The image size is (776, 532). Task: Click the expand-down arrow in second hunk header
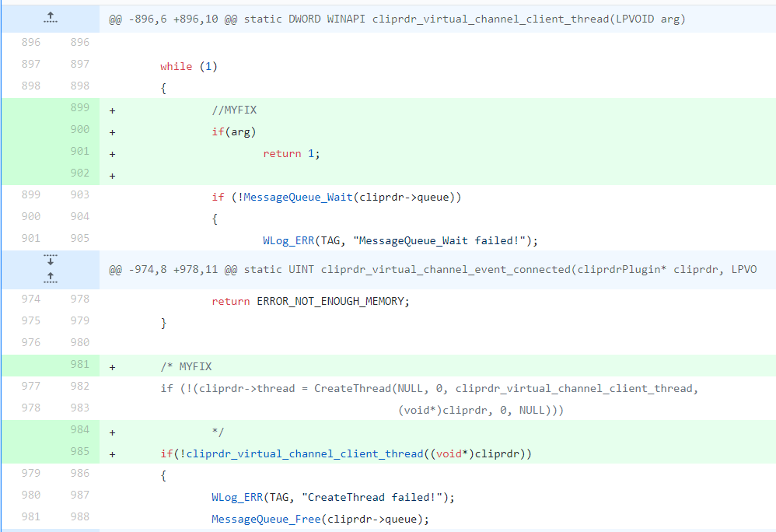tap(51, 260)
